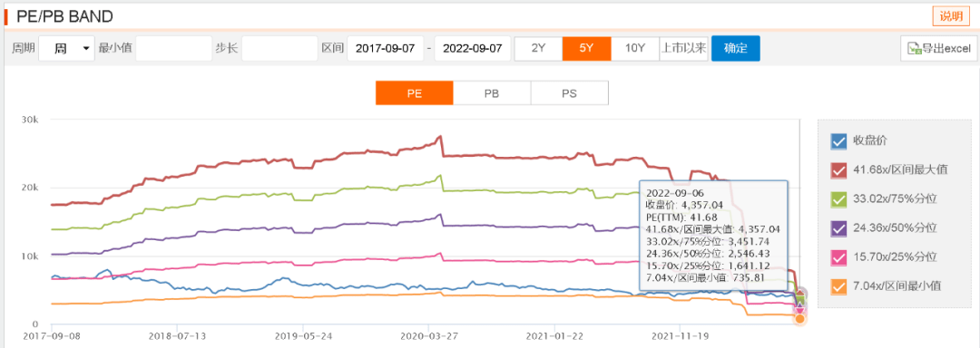Click the 说明 help button
Screen dimensions: 980x348
(x=950, y=16)
